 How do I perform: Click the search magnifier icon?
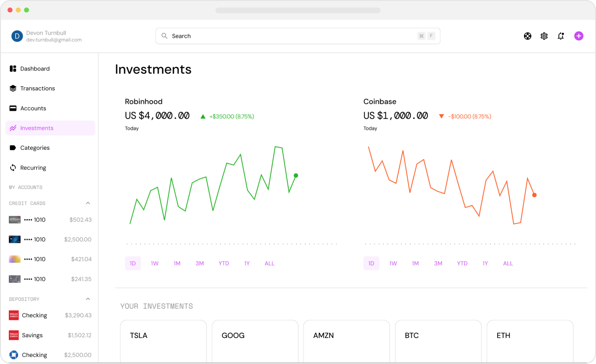pyautogui.click(x=164, y=36)
